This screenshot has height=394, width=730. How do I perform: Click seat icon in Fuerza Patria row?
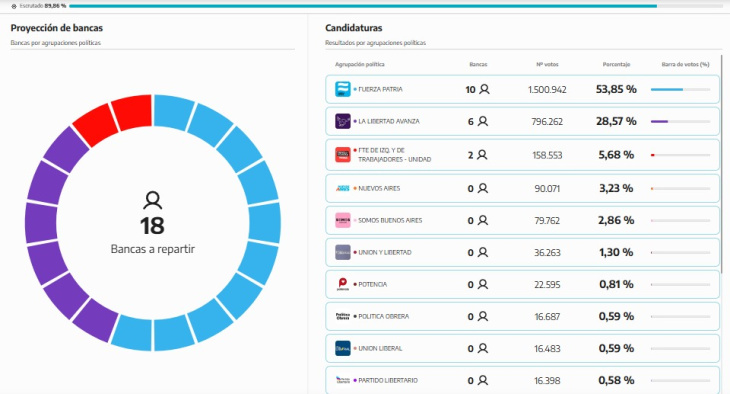click(x=485, y=89)
